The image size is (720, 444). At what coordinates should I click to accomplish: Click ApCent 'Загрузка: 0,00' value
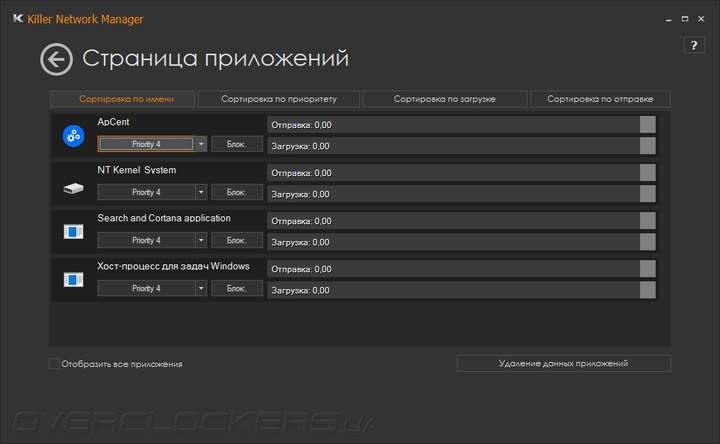[300, 146]
